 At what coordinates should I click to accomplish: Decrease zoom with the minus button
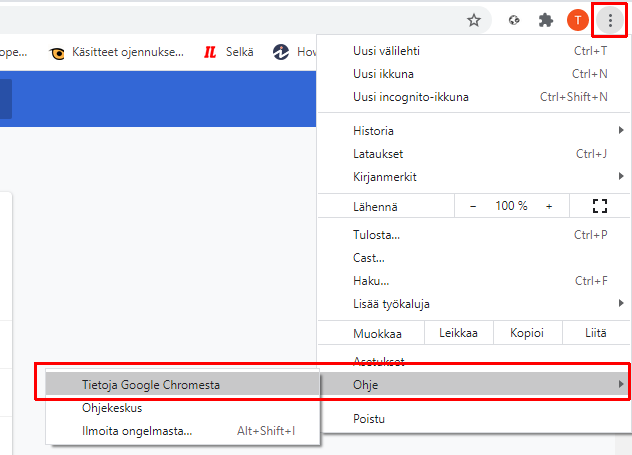(473, 206)
